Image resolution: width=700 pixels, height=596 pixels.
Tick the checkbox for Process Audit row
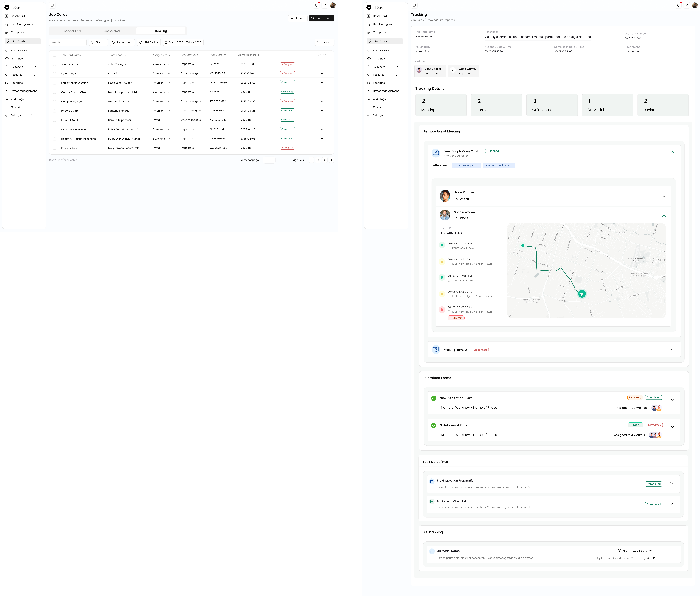click(54, 148)
